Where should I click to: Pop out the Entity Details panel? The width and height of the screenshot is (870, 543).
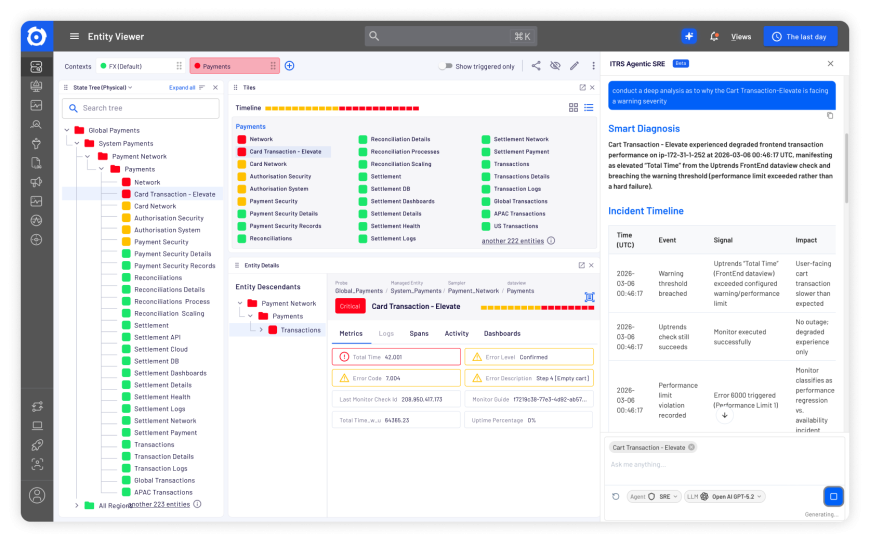(x=581, y=265)
